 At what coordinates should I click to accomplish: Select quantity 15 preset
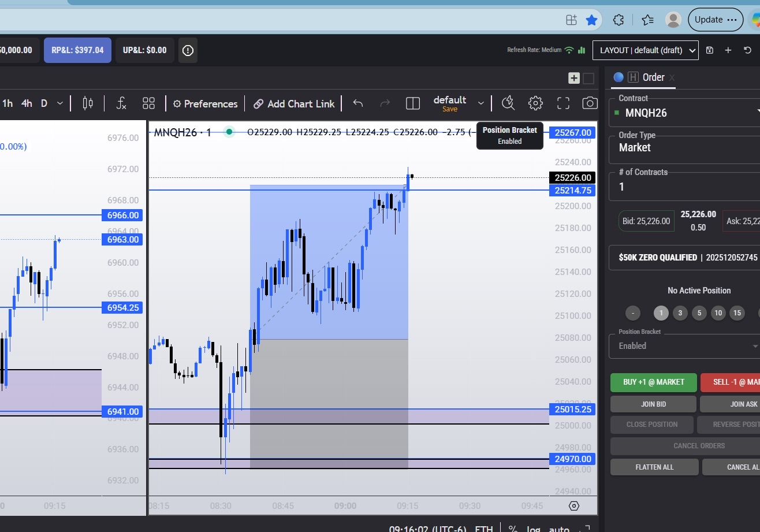click(x=737, y=313)
